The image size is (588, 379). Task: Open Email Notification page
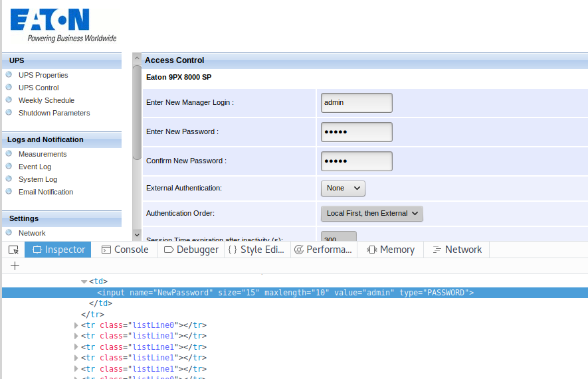click(x=46, y=192)
